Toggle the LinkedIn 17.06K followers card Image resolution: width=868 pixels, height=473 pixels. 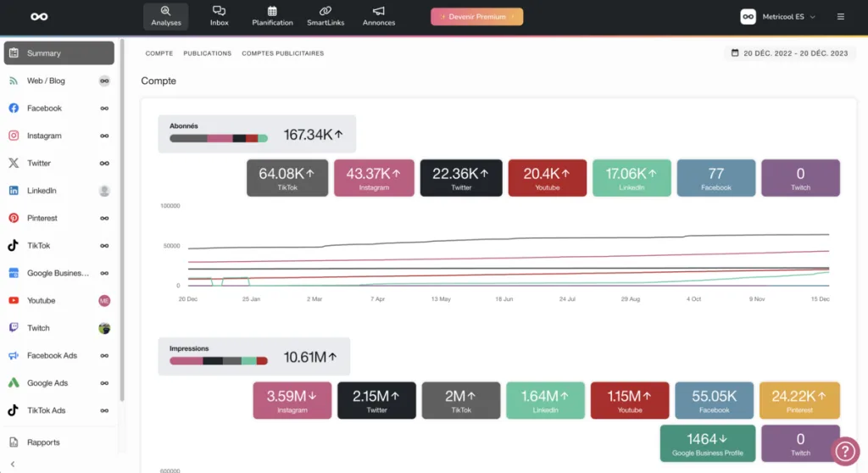632,178
